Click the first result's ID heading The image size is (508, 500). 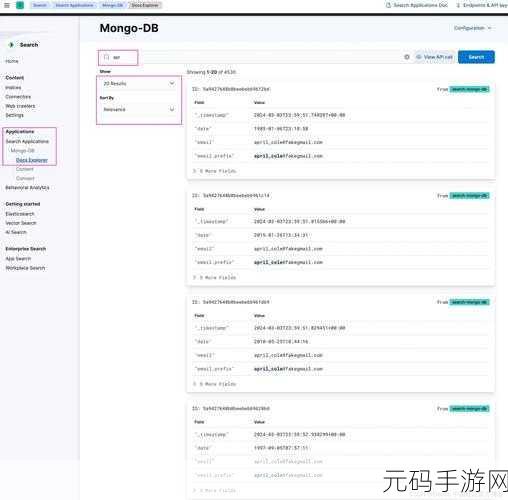231,89
